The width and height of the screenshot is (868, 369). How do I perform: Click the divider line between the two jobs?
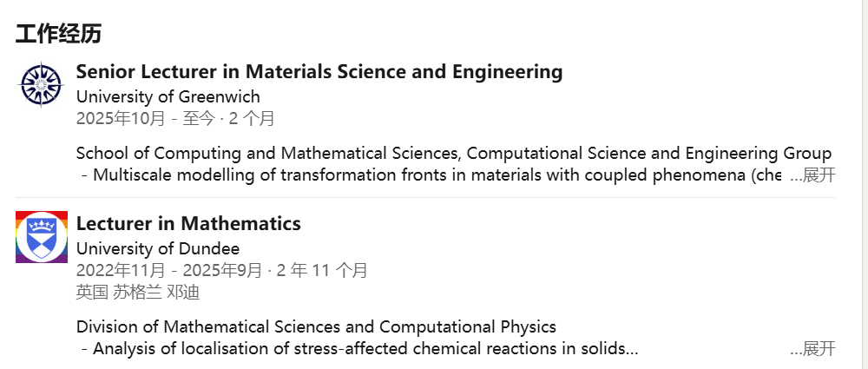tap(456, 197)
